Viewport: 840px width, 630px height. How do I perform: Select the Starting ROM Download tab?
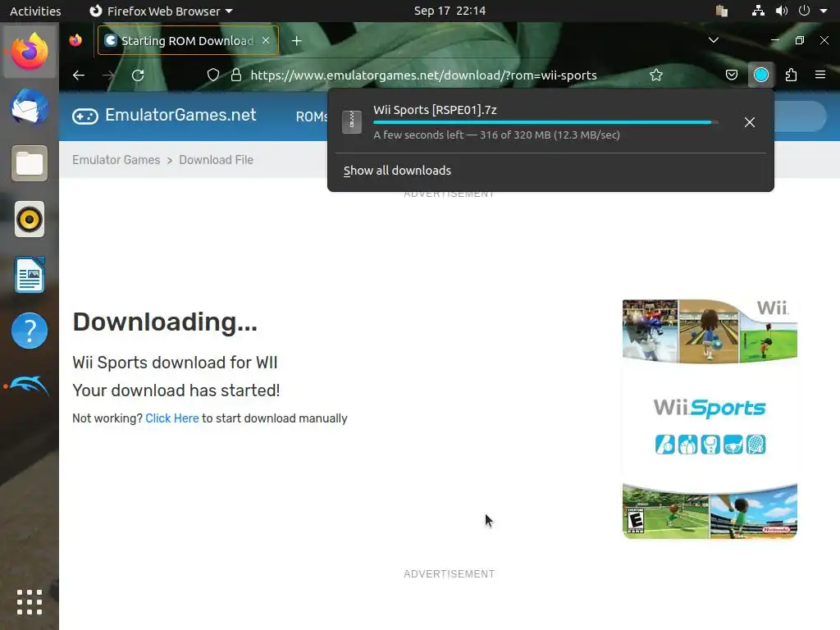188,41
